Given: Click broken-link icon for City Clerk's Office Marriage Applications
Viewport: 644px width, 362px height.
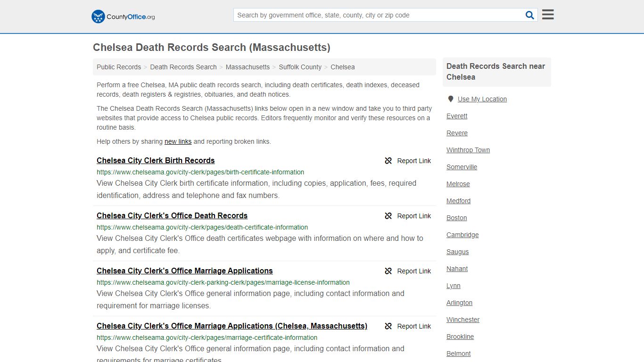Looking at the screenshot, I should pos(388,271).
